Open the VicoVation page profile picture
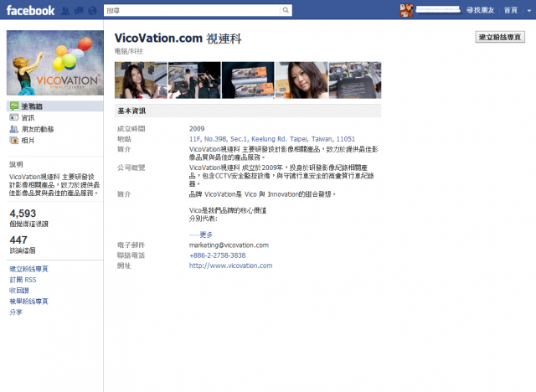The width and height of the screenshot is (536, 392). pos(55,63)
